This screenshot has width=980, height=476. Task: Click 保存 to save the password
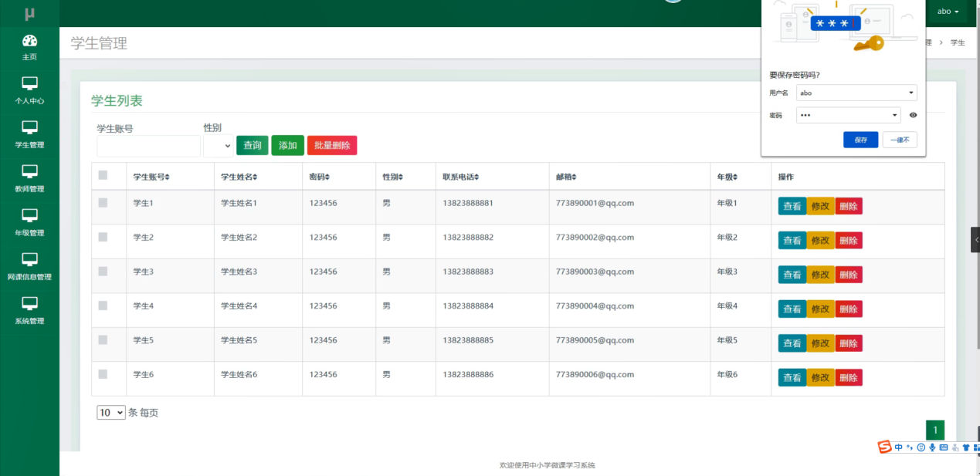860,140
